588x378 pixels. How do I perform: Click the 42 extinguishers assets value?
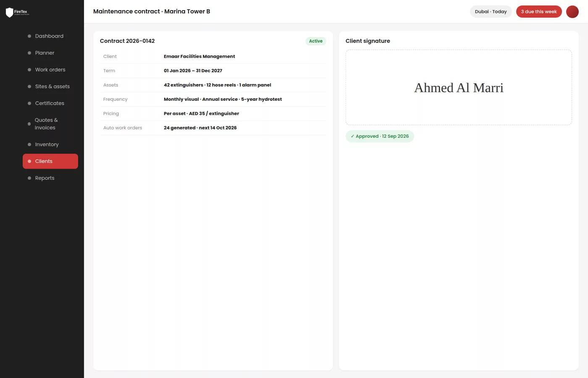(218, 85)
